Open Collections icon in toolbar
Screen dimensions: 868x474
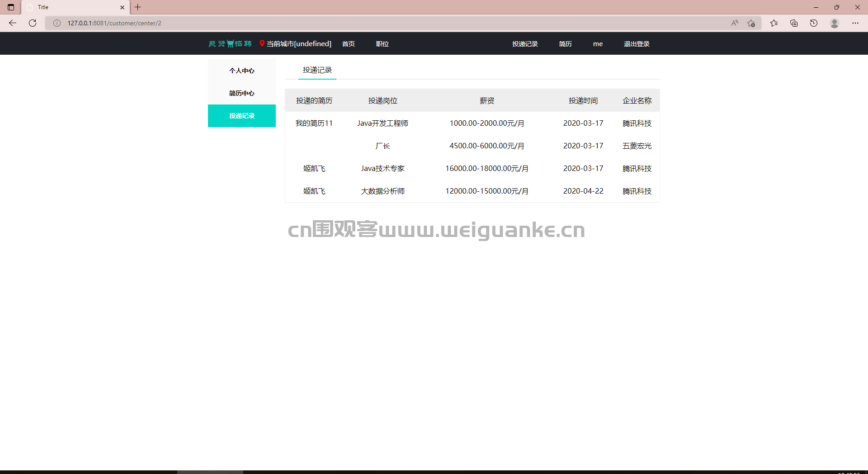pyautogui.click(x=794, y=23)
